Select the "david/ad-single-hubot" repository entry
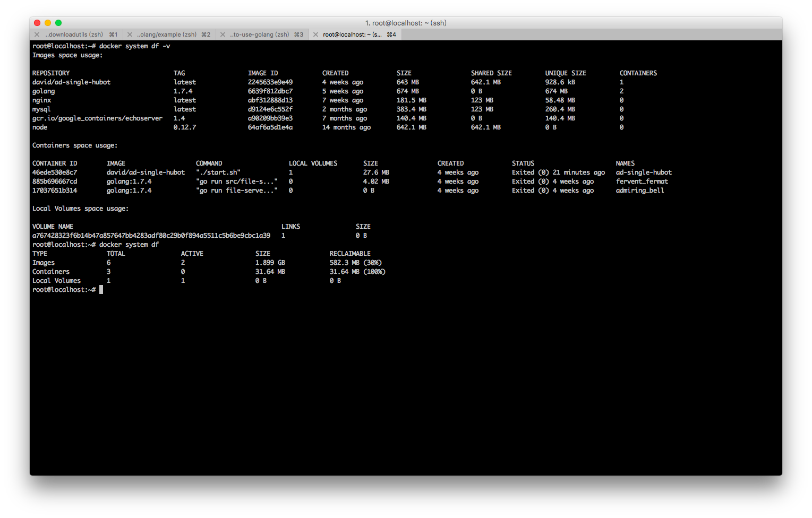 point(71,82)
